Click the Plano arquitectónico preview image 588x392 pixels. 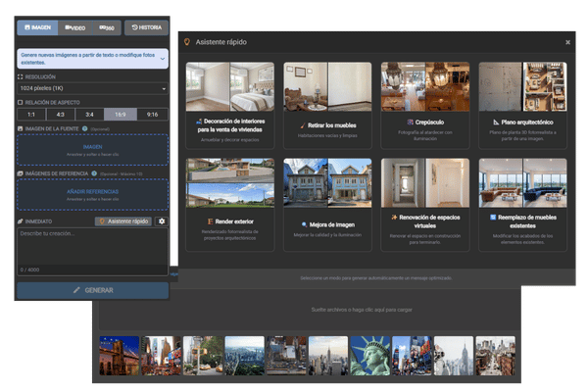[522, 86]
